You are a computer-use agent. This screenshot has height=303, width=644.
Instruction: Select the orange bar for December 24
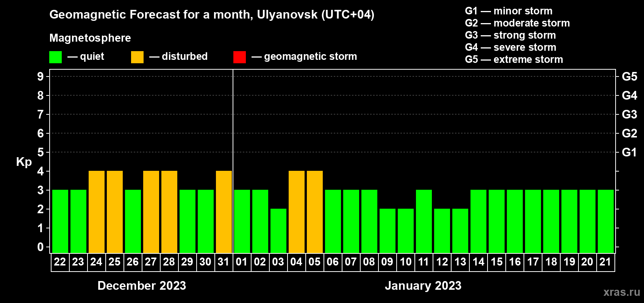[97, 212]
